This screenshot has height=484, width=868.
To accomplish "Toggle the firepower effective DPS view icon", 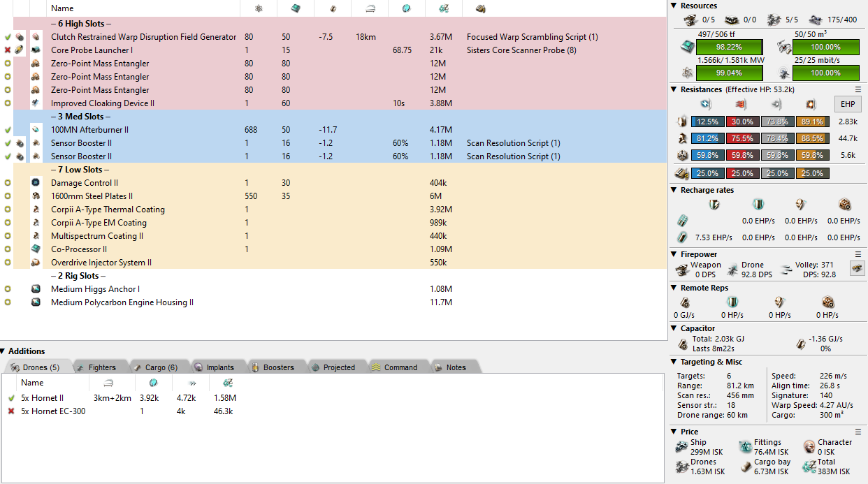I will tap(857, 267).
